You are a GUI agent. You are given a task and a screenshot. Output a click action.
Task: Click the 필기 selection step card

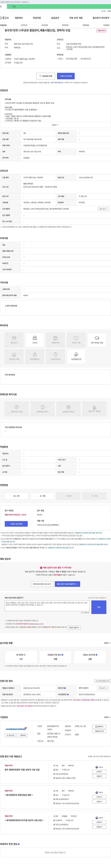click(68, 496)
